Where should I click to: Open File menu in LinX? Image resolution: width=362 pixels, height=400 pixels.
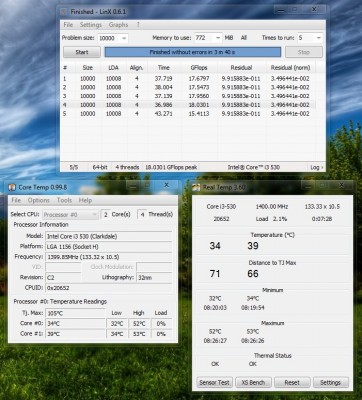pyautogui.click(x=68, y=25)
